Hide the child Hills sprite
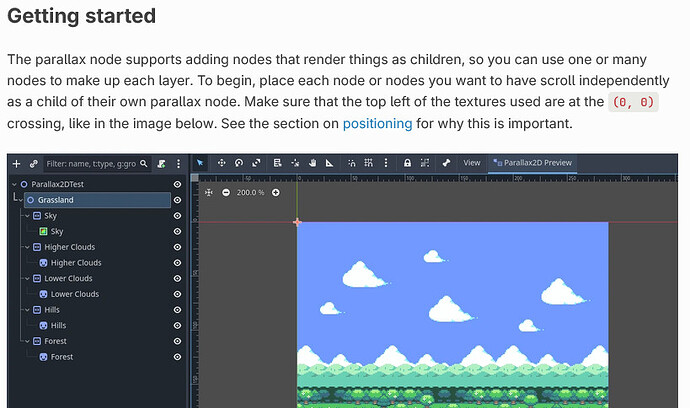Image resolution: width=690 pixels, height=408 pixels. [177, 325]
